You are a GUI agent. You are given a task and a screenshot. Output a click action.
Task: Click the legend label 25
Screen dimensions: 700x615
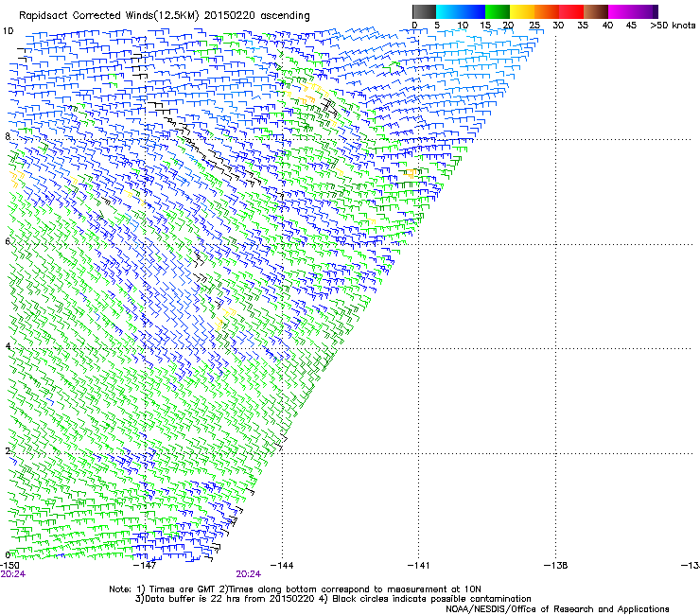click(x=534, y=26)
